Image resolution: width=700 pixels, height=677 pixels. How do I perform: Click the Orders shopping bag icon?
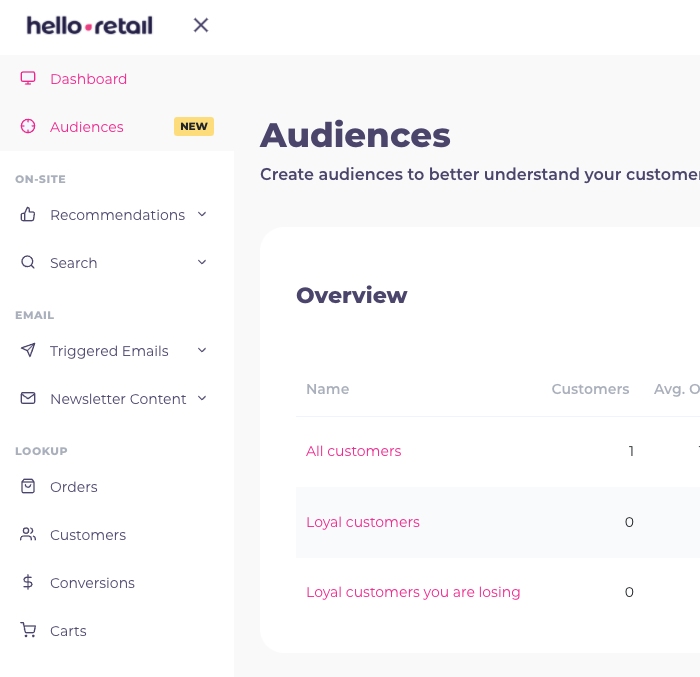coord(28,487)
